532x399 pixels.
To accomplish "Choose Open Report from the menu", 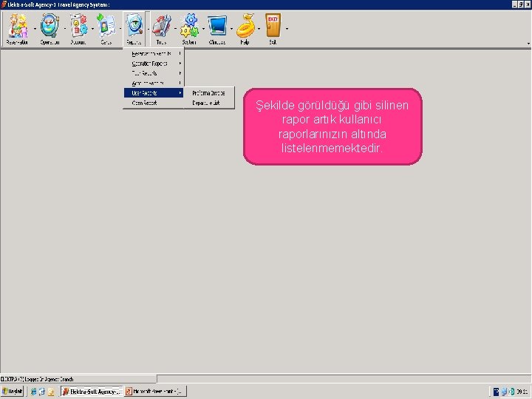I will (x=154, y=103).
